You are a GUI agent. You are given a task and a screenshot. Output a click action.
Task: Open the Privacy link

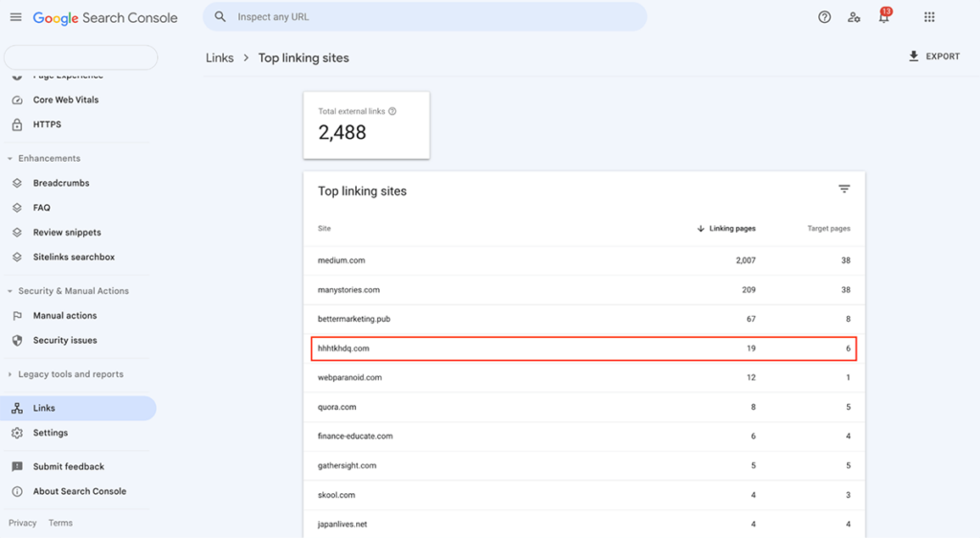tap(23, 523)
